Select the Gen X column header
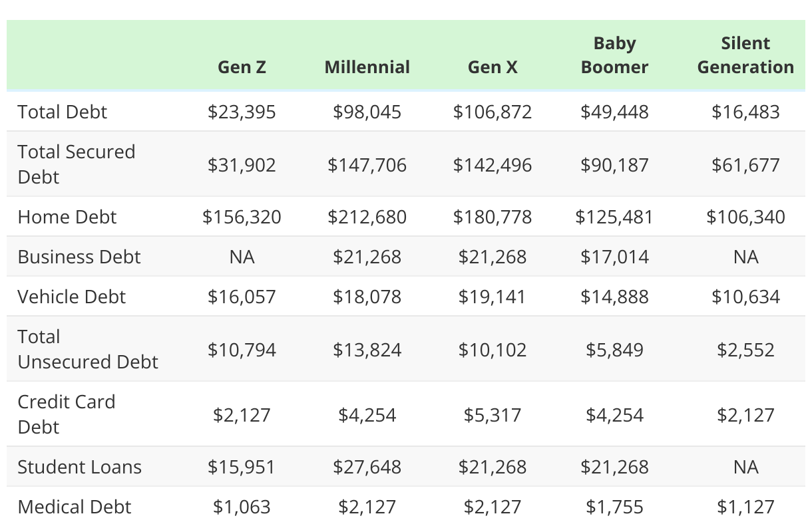 (493, 67)
